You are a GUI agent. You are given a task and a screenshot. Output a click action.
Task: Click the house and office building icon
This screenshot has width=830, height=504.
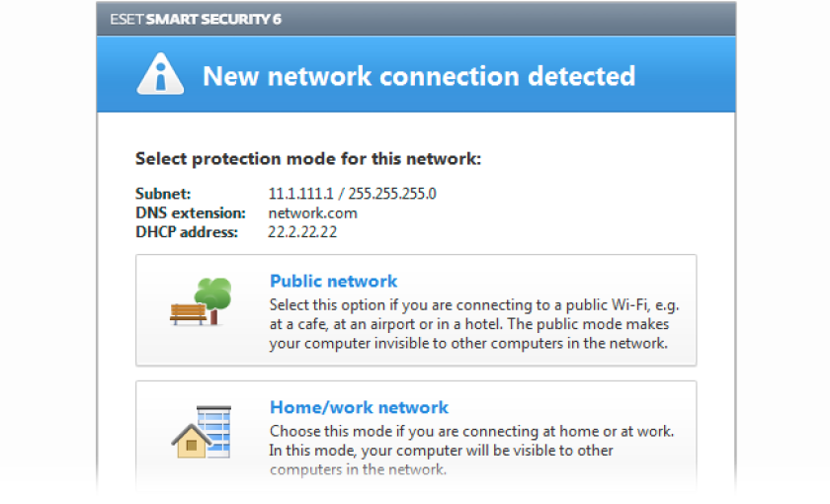(202, 432)
